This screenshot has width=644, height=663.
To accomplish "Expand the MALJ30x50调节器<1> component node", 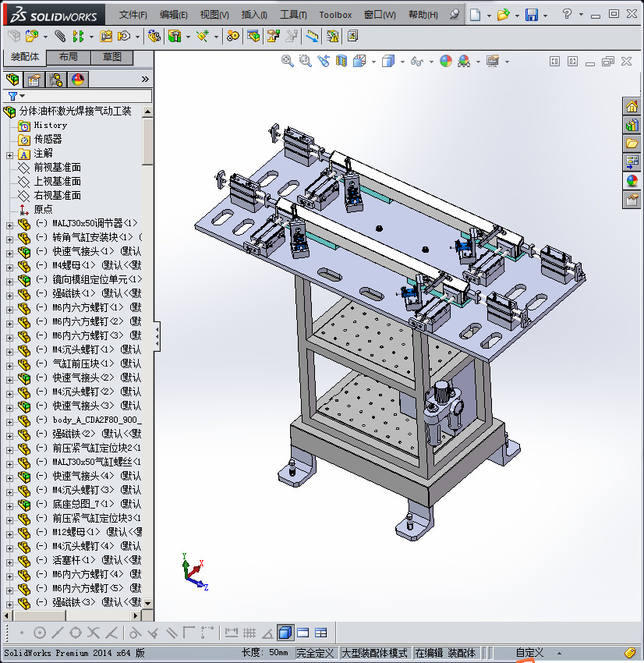I will coord(9,225).
